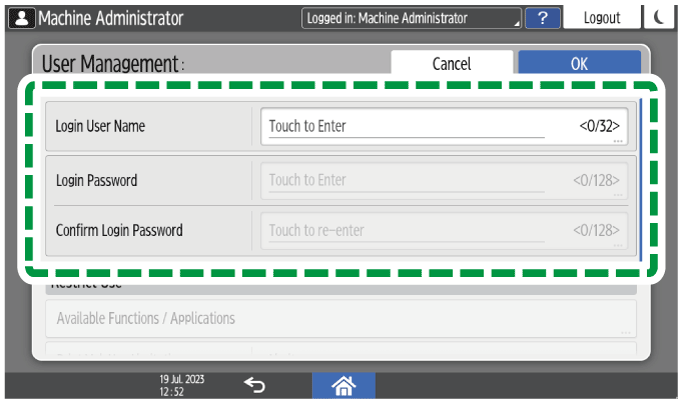Tap the Login Password entry field
The image size is (680, 404).
tap(444, 181)
